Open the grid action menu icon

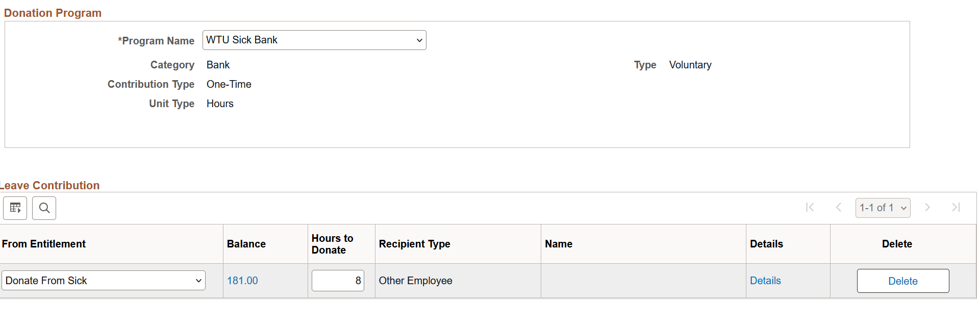15,208
